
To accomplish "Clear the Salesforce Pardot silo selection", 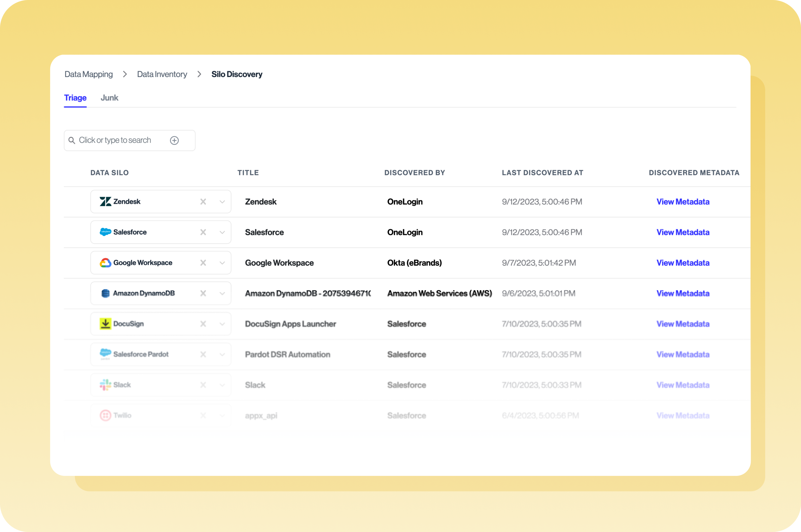I will (x=203, y=354).
